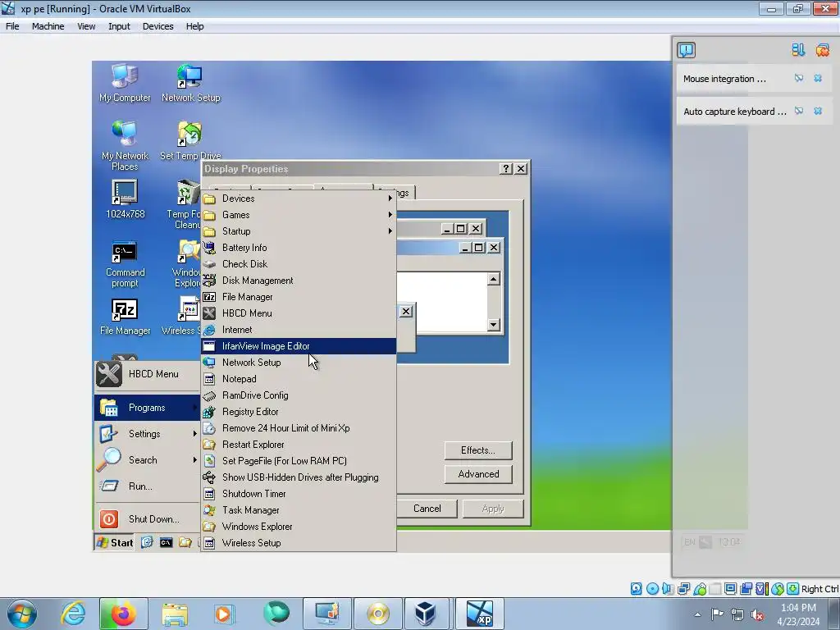Click the display monitor indicator in VirtualBox status bar
Image resolution: width=840 pixels, height=630 pixels.
(x=730, y=589)
